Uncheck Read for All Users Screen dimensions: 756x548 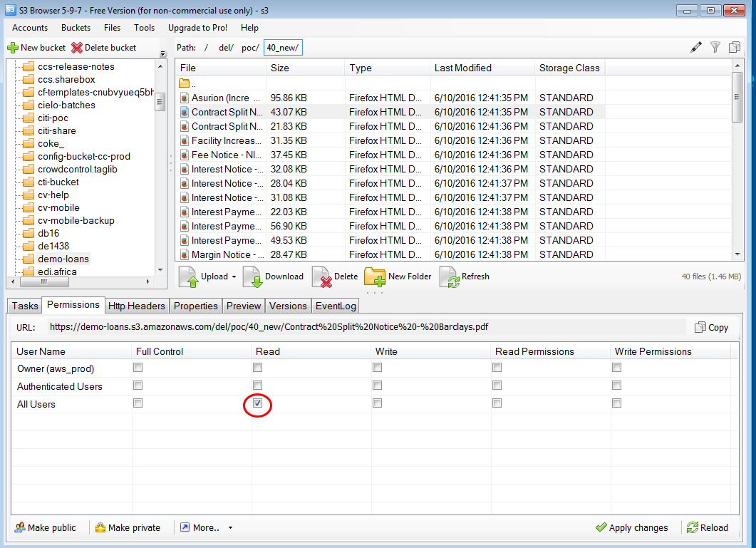point(257,403)
